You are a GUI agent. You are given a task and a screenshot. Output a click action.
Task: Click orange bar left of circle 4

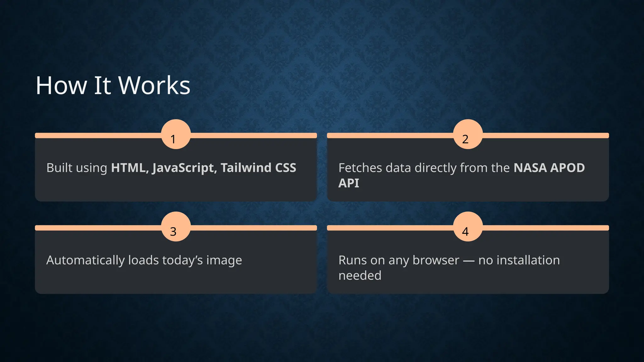[390, 228]
